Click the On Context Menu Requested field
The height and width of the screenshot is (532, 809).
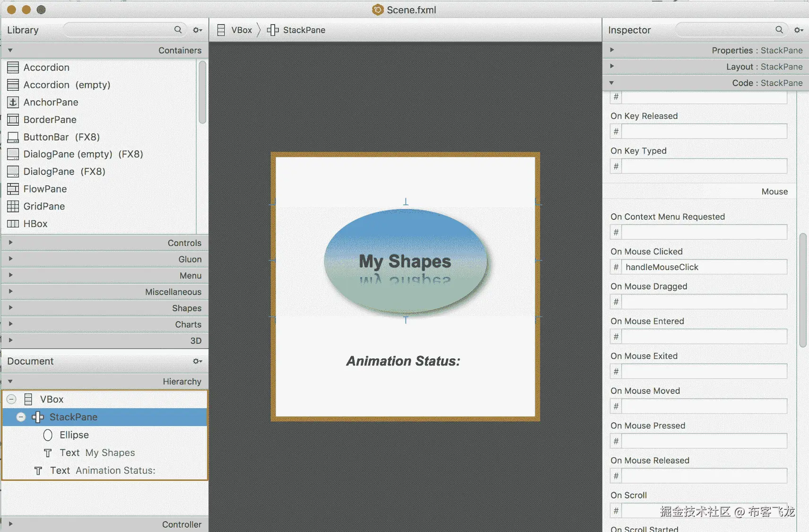point(704,232)
